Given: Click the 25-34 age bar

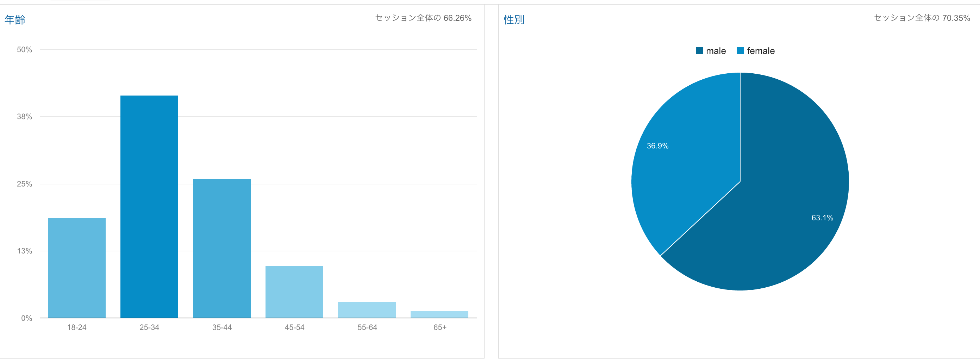Looking at the screenshot, I should pos(149,206).
